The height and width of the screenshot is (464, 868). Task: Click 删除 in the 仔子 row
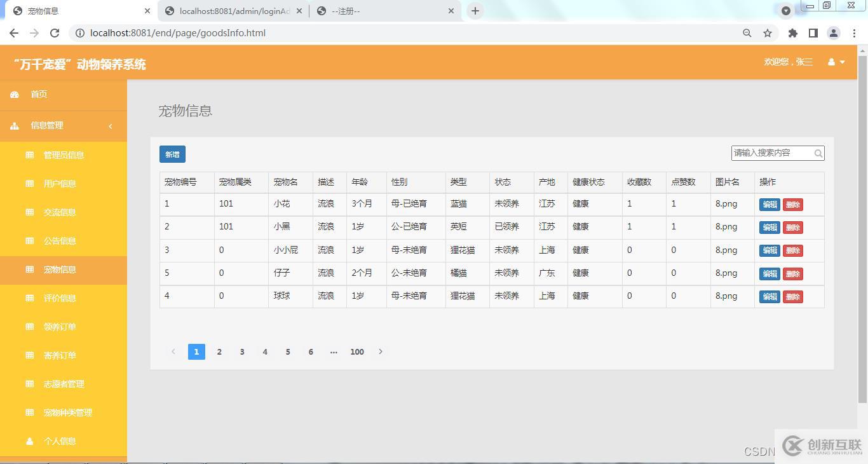pyautogui.click(x=792, y=274)
